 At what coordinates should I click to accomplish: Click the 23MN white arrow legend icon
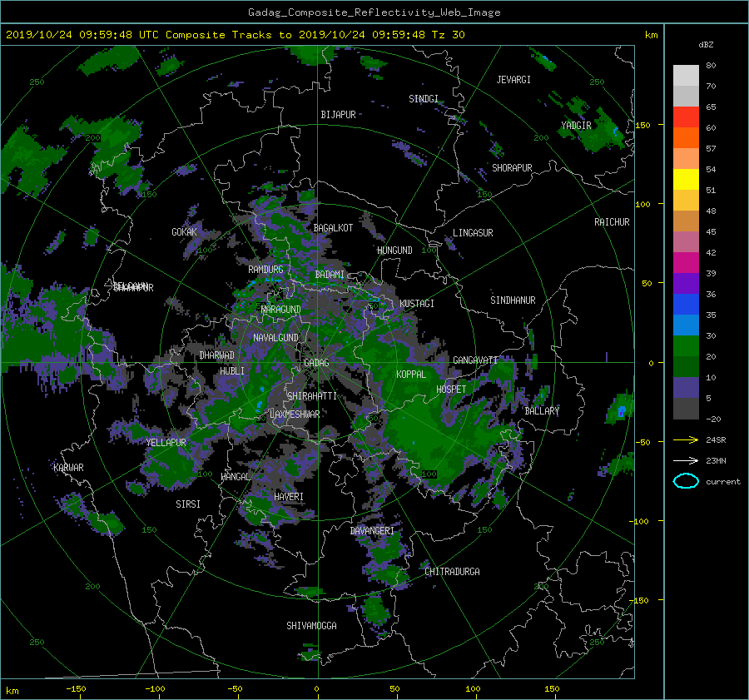click(x=686, y=460)
